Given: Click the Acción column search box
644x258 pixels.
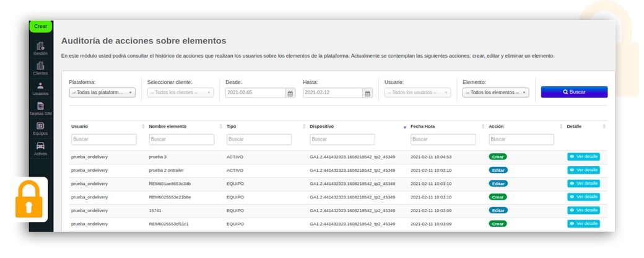Looking at the screenshot, I should pos(521,140).
